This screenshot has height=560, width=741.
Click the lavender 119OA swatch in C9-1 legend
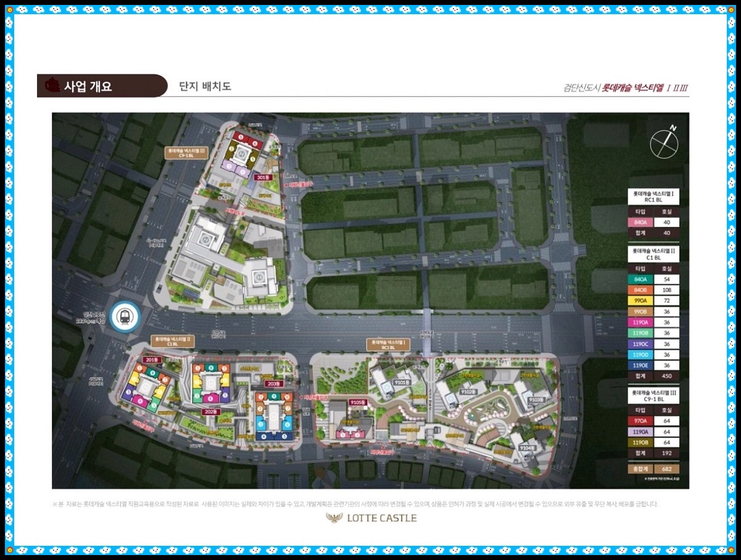tap(641, 431)
